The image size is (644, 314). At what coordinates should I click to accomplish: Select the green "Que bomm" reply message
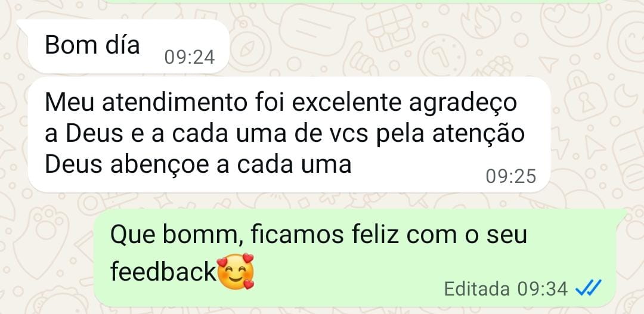pos(360,257)
